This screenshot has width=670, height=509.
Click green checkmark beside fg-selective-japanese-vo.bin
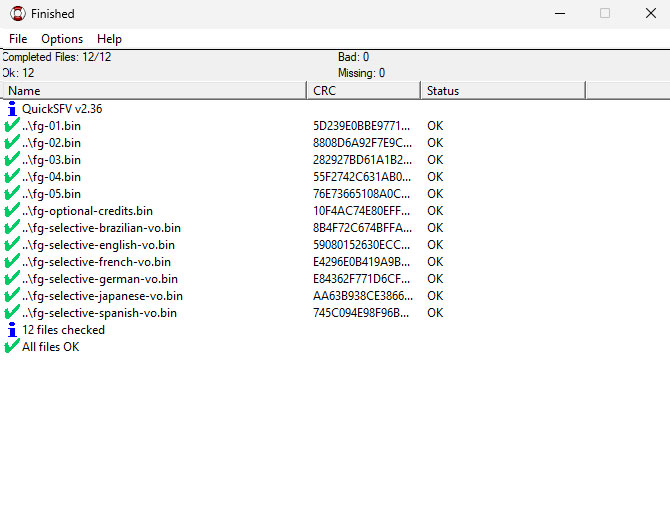coord(12,296)
